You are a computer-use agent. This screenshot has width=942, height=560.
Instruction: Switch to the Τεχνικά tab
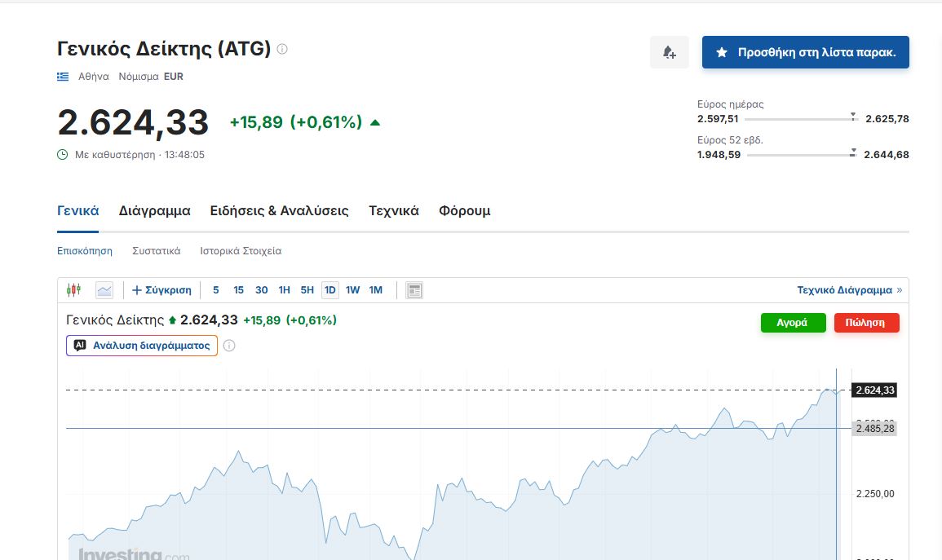pyautogui.click(x=393, y=210)
